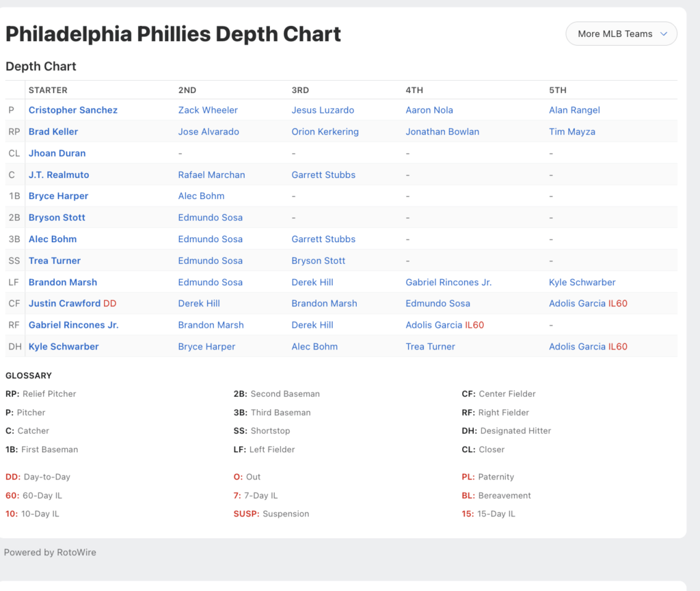Click the chevron in More MLB Teams
This screenshot has height=591, width=700.
pos(663,34)
